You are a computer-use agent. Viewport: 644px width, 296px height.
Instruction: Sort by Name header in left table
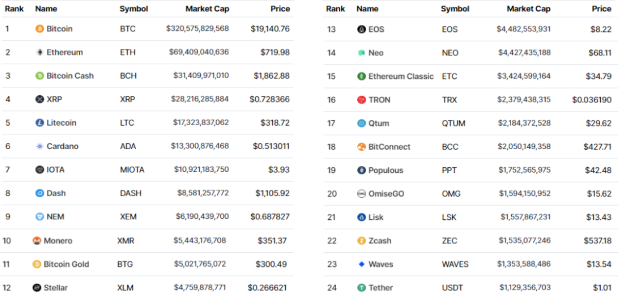point(46,9)
